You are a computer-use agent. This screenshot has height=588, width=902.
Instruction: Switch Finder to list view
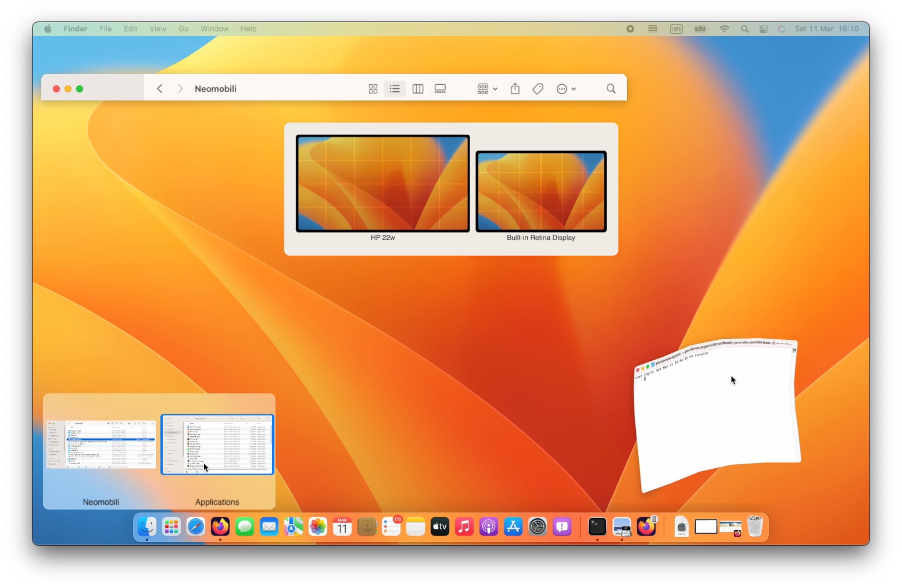395,89
